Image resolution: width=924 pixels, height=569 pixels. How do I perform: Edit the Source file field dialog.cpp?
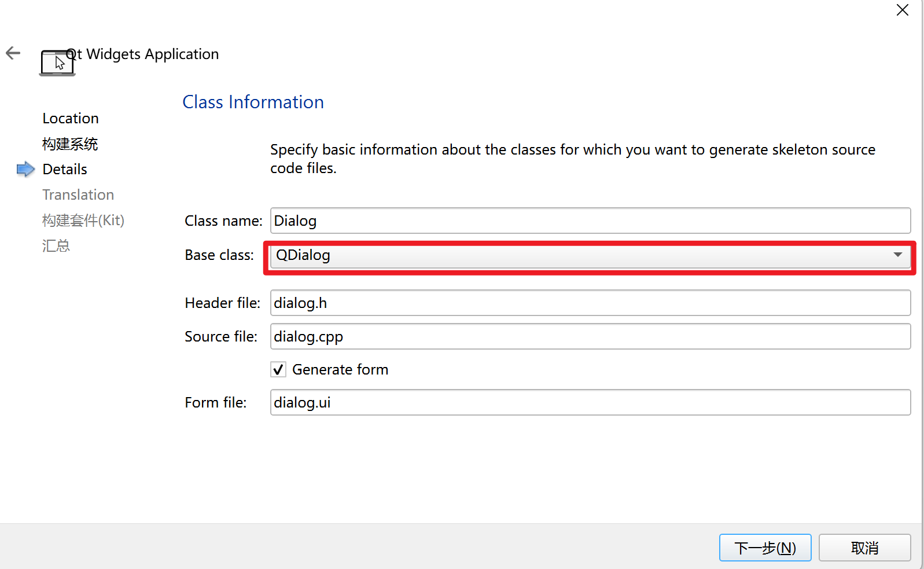(x=591, y=336)
